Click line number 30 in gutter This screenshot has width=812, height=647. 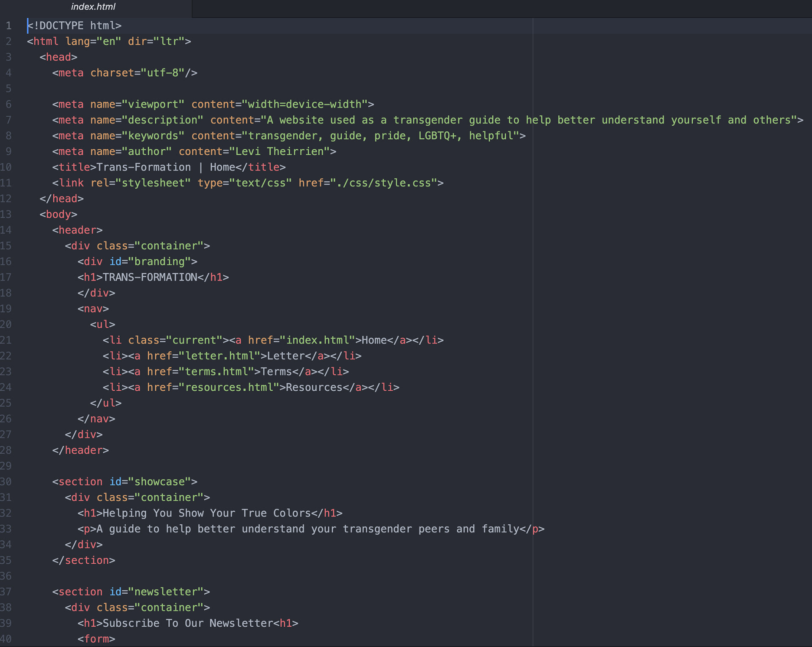(6, 482)
